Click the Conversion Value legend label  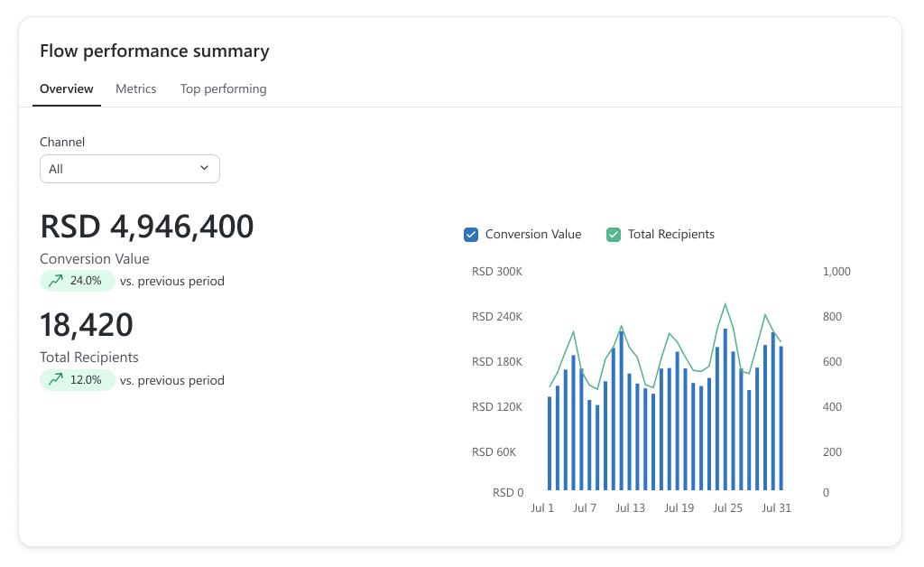pyautogui.click(x=533, y=235)
